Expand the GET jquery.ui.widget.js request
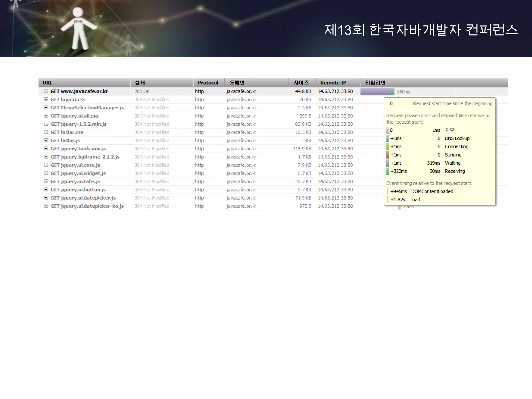Screen dimensions: 532x399 46,173
